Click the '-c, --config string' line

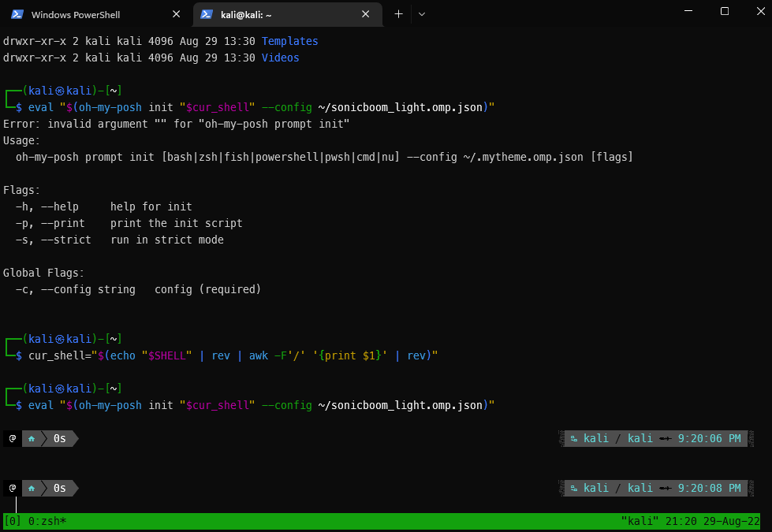coord(138,289)
